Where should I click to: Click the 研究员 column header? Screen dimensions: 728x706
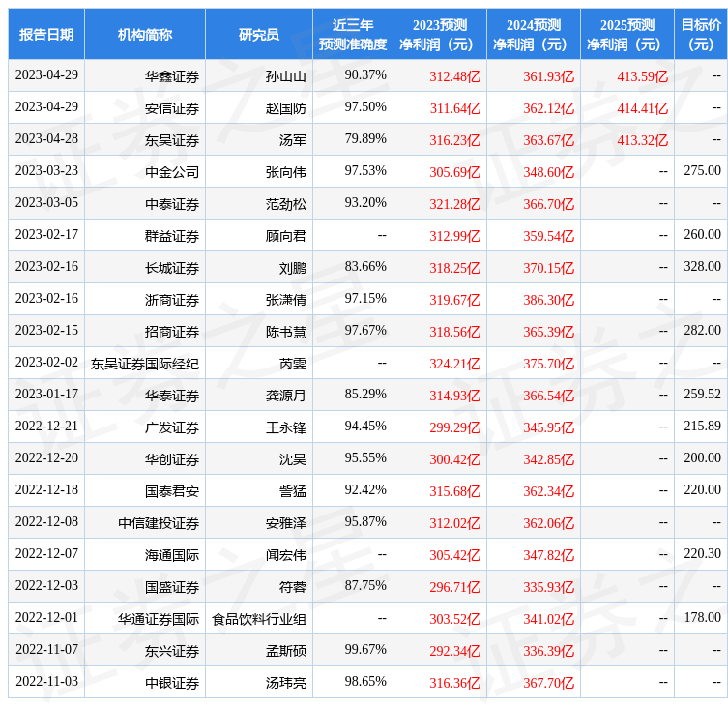[259, 35]
